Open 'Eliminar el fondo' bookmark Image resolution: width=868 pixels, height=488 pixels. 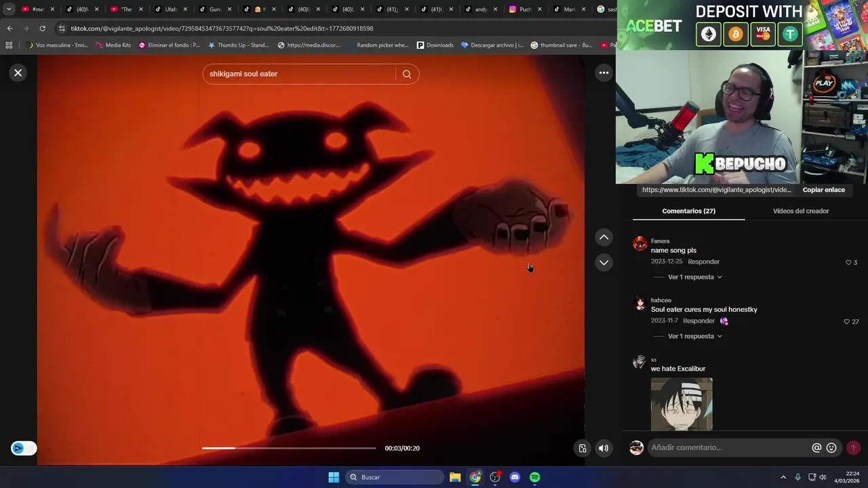pos(169,45)
